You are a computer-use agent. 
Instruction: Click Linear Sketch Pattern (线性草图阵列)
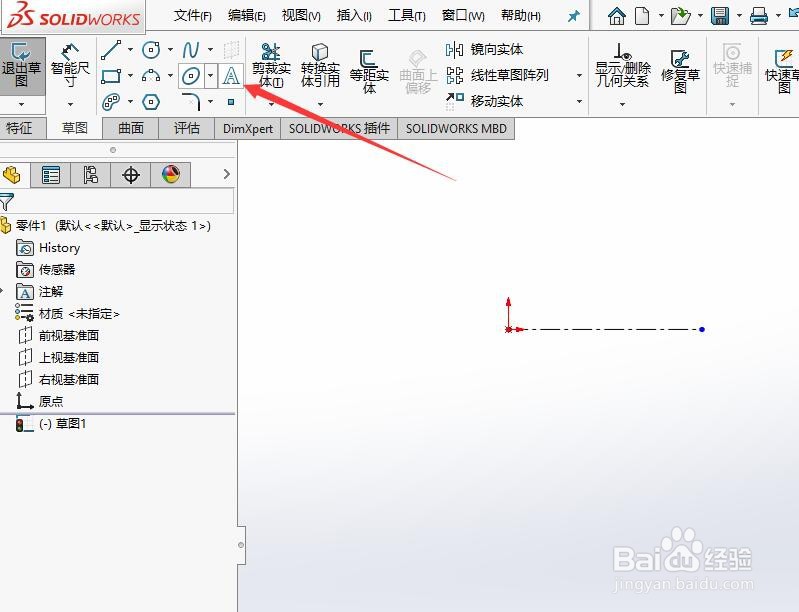pos(497,75)
